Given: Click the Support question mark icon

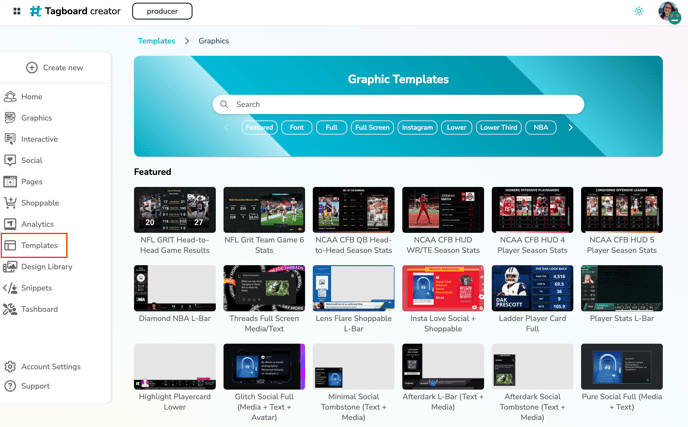Looking at the screenshot, I should pyautogui.click(x=10, y=386).
